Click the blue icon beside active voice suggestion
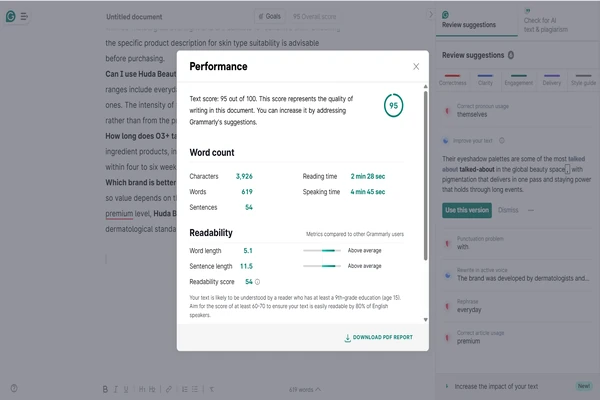Screen dimensions: 600x400 click(447, 275)
